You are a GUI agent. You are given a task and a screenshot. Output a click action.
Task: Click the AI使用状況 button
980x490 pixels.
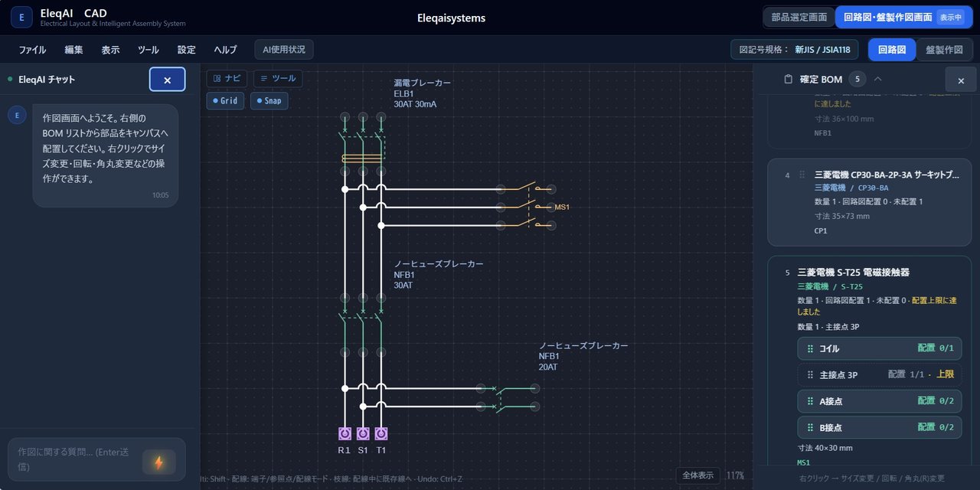click(x=284, y=50)
